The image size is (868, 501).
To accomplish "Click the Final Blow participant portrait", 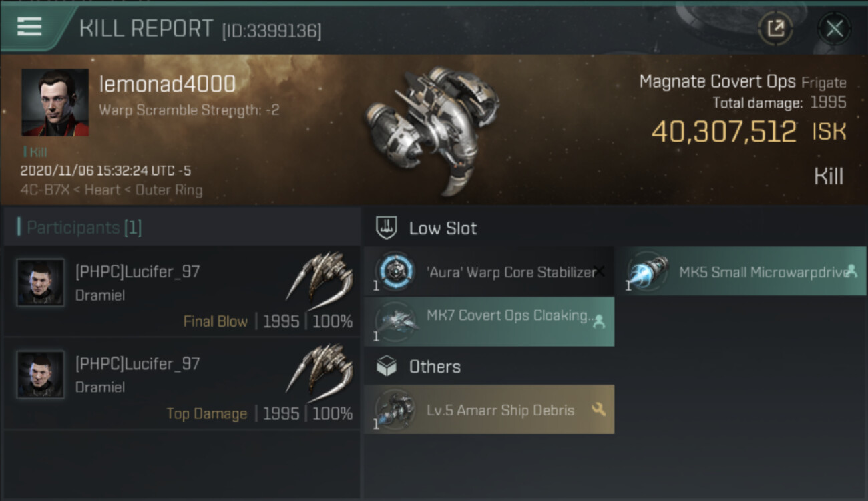I will (x=40, y=283).
